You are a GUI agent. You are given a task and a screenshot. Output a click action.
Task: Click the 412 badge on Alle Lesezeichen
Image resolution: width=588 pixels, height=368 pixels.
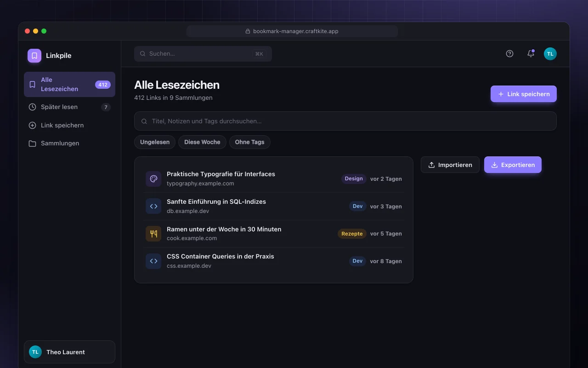pyautogui.click(x=103, y=85)
